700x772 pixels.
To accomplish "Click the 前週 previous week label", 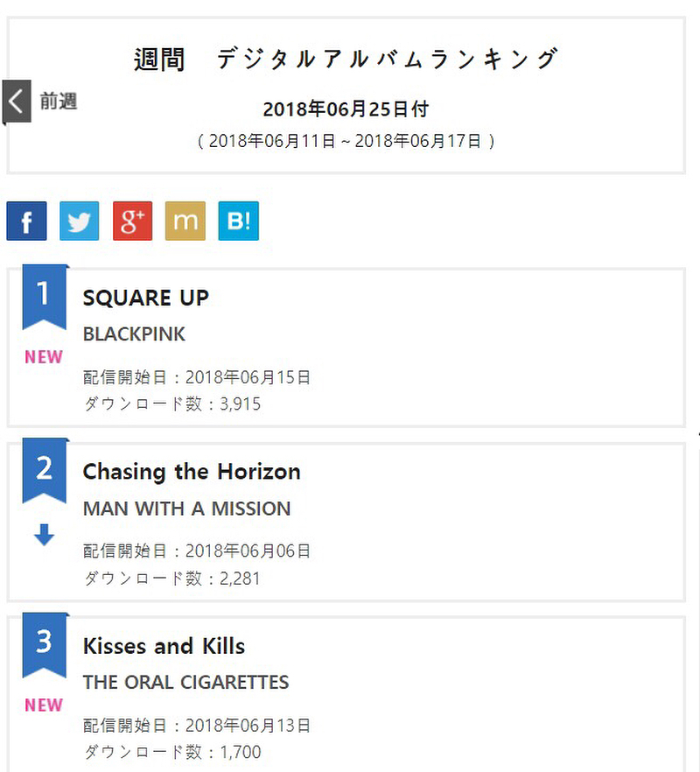I will 59,102.
